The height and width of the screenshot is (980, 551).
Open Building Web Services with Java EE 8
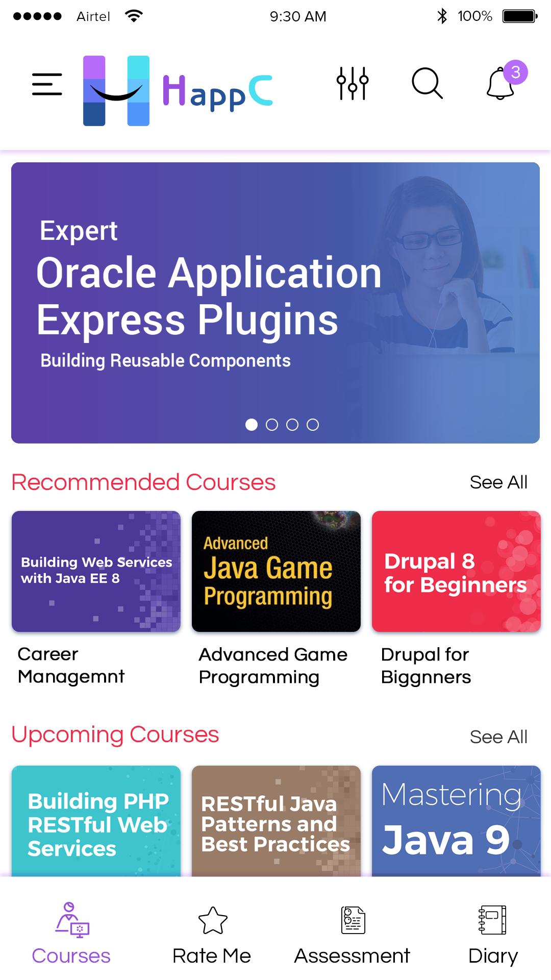(x=96, y=571)
